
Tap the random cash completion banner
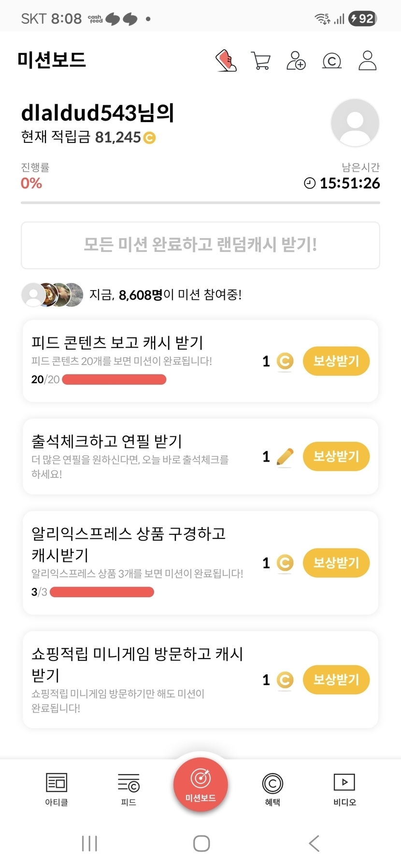(x=200, y=245)
